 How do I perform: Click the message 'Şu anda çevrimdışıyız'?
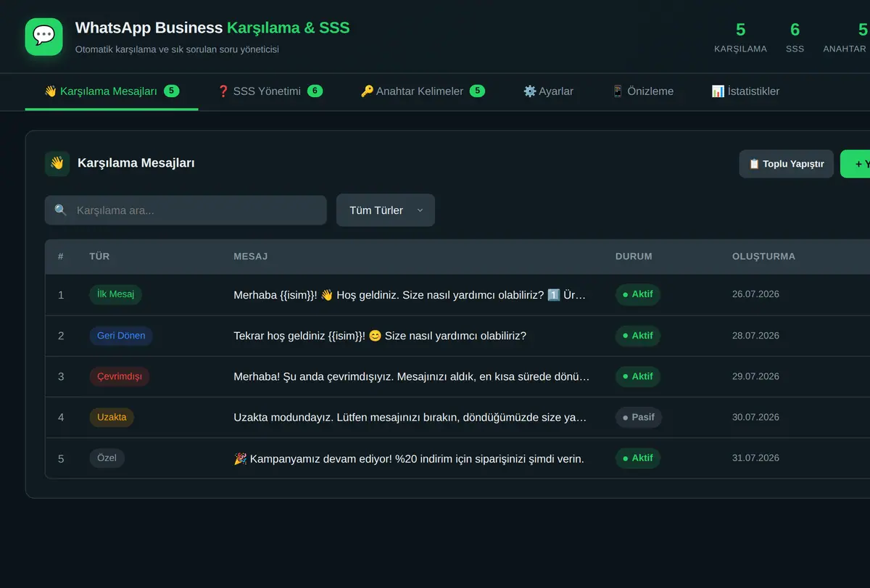click(x=412, y=376)
